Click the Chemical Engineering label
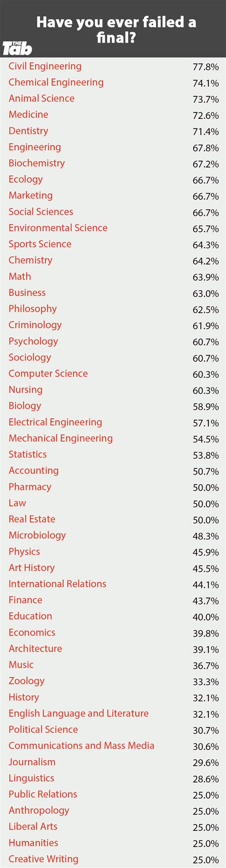Screen dimensions: 226x868 tap(56, 83)
